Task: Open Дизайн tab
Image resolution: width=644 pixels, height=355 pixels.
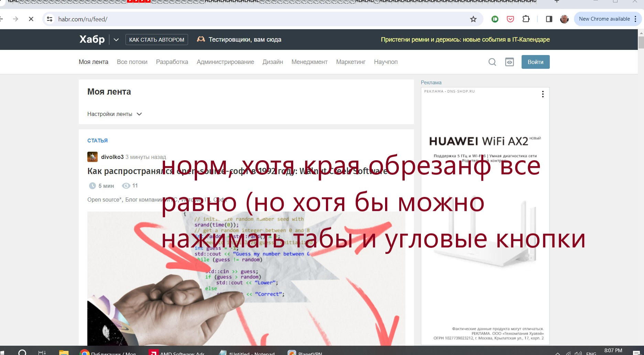Action: (x=273, y=62)
